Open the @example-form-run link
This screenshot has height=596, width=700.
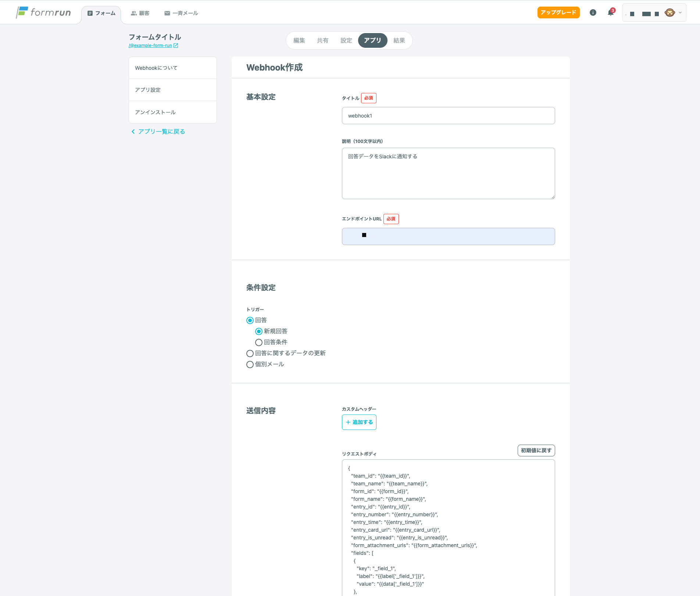[150, 46]
